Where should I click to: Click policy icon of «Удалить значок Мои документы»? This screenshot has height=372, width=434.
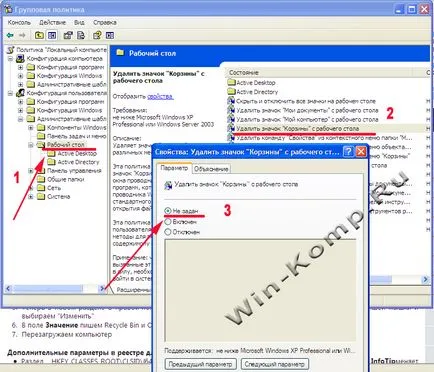[x=231, y=110]
